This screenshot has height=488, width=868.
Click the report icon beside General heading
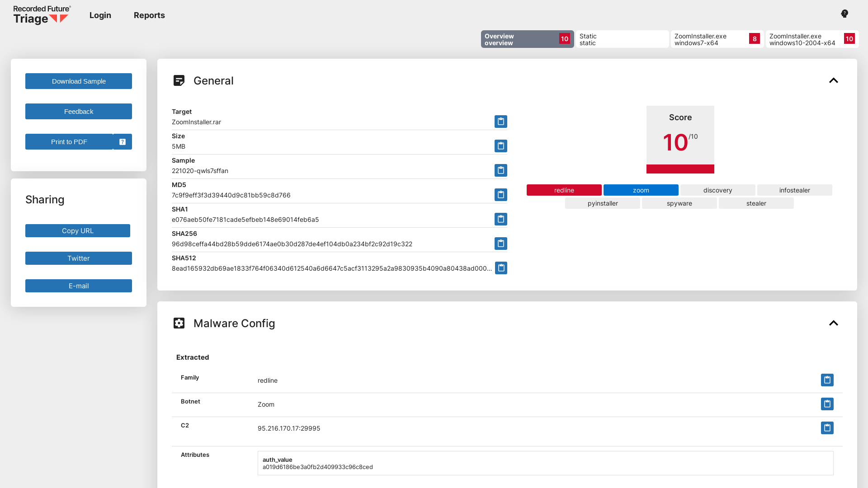(179, 80)
